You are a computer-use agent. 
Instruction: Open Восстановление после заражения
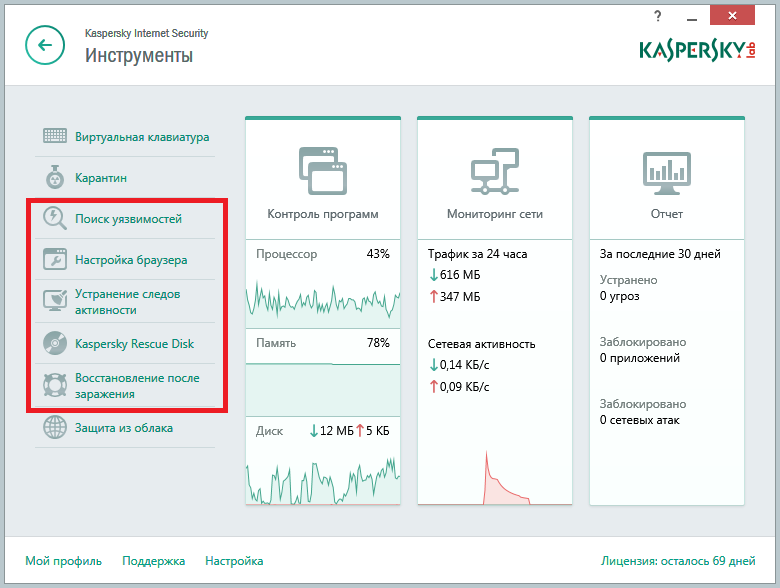pos(137,386)
